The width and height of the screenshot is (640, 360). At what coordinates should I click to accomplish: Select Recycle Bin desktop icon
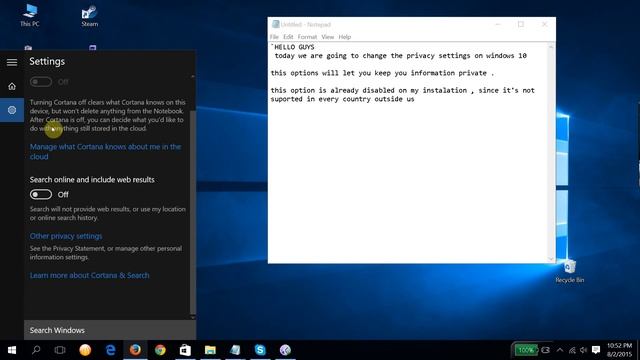(569, 271)
